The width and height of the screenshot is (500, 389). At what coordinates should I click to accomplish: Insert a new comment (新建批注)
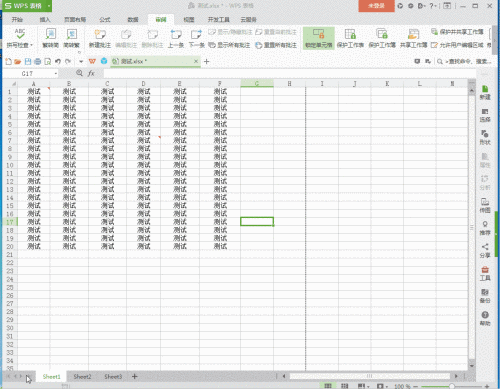pos(100,38)
